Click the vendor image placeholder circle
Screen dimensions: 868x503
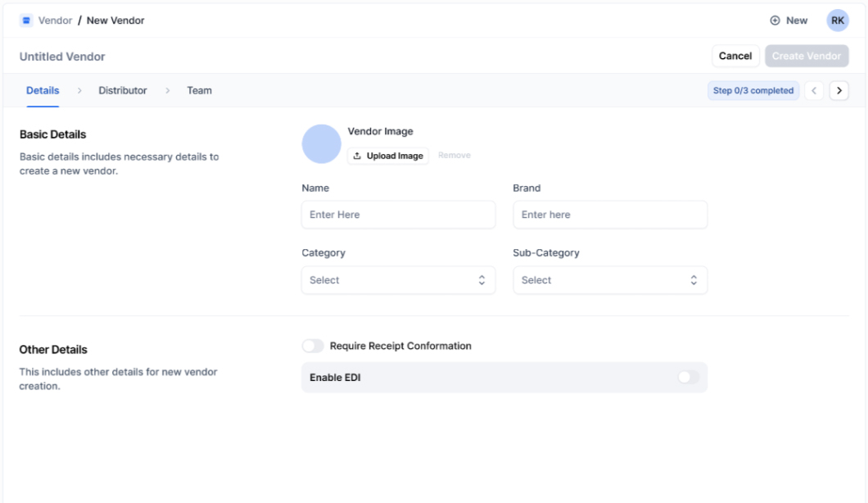tap(321, 144)
